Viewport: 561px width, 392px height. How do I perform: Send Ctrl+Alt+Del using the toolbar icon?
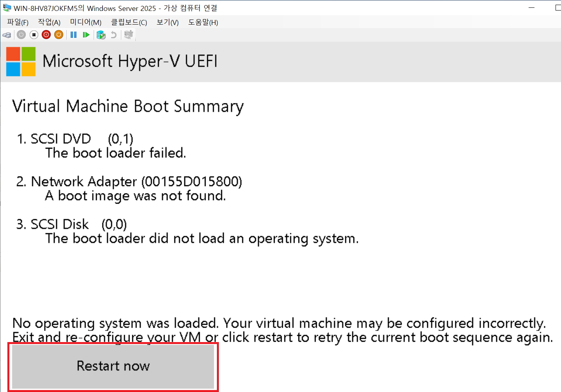tap(7, 35)
